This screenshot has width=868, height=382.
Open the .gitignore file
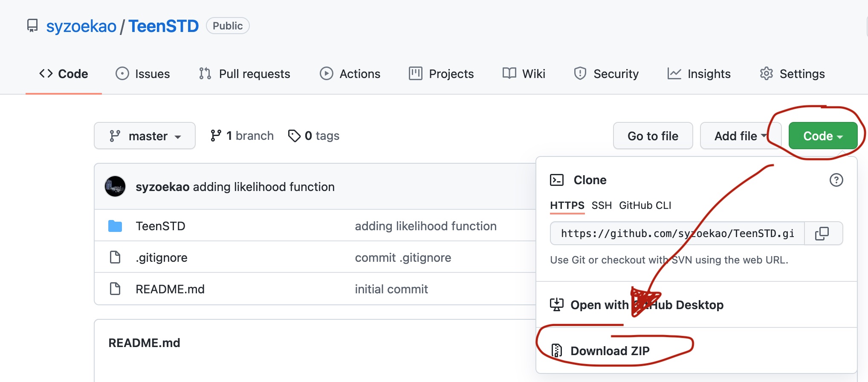162,258
